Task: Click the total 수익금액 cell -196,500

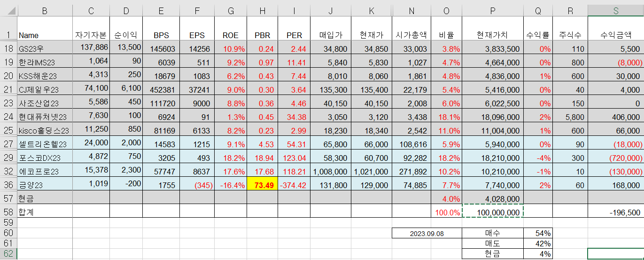Action: [616, 212]
